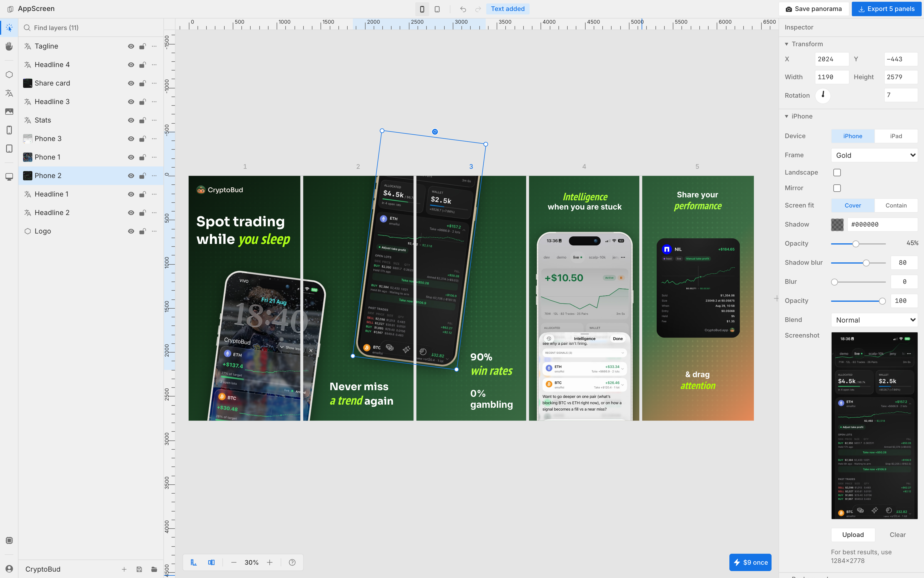Unlock icon on the Phone 2 layer
The image size is (924, 578).
(x=142, y=175)
